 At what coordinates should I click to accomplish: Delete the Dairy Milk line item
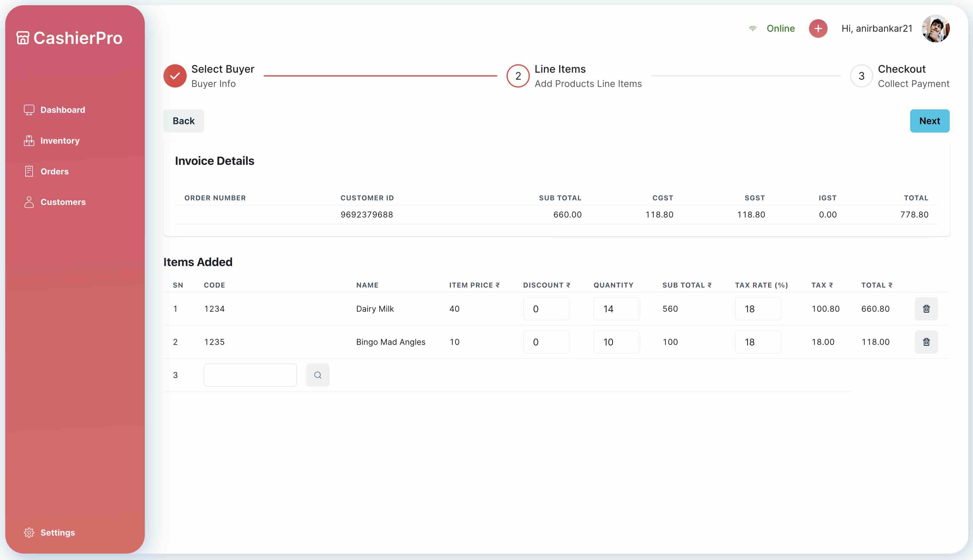coord(926,309)
